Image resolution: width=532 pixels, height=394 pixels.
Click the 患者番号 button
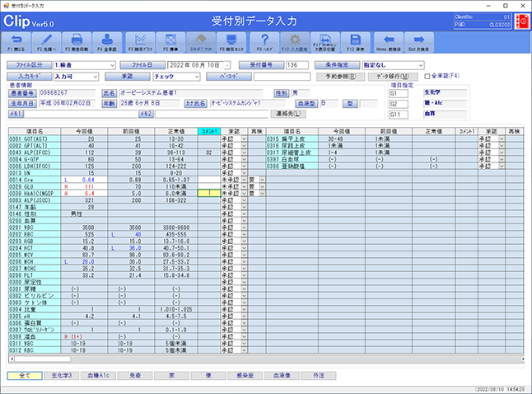pyautogui.click(x=22, y=93)
